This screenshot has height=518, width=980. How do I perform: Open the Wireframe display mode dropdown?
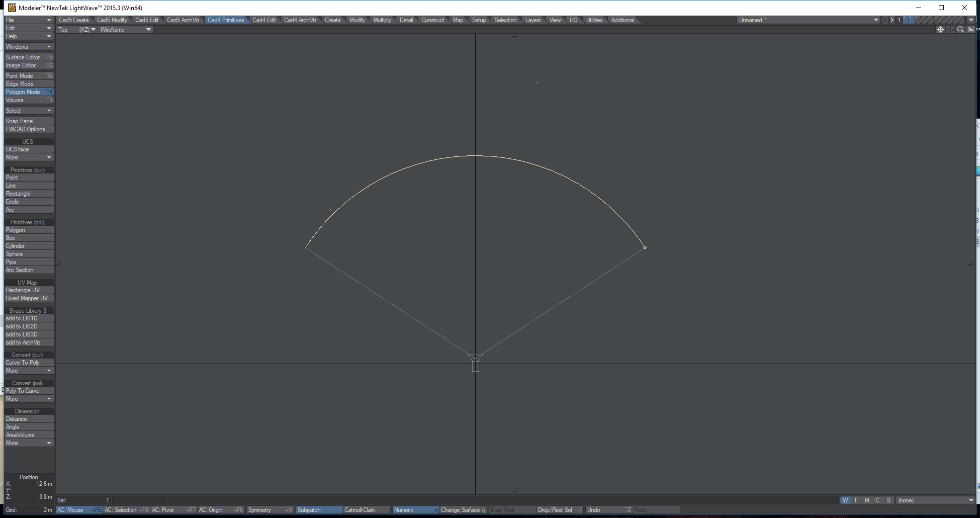click(x=125, y=30)
